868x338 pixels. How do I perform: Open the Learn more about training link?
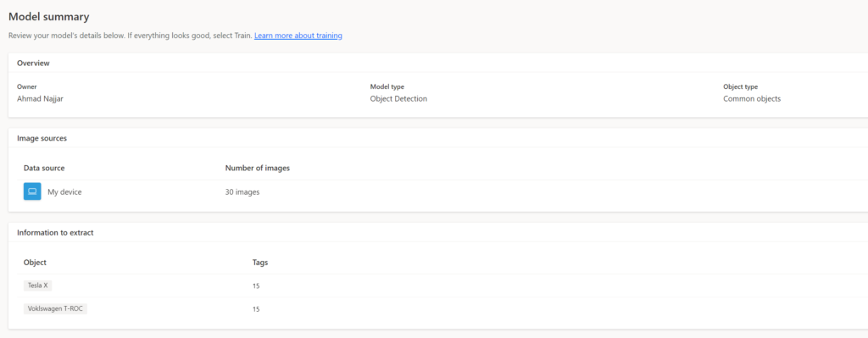tap(298, 36)
